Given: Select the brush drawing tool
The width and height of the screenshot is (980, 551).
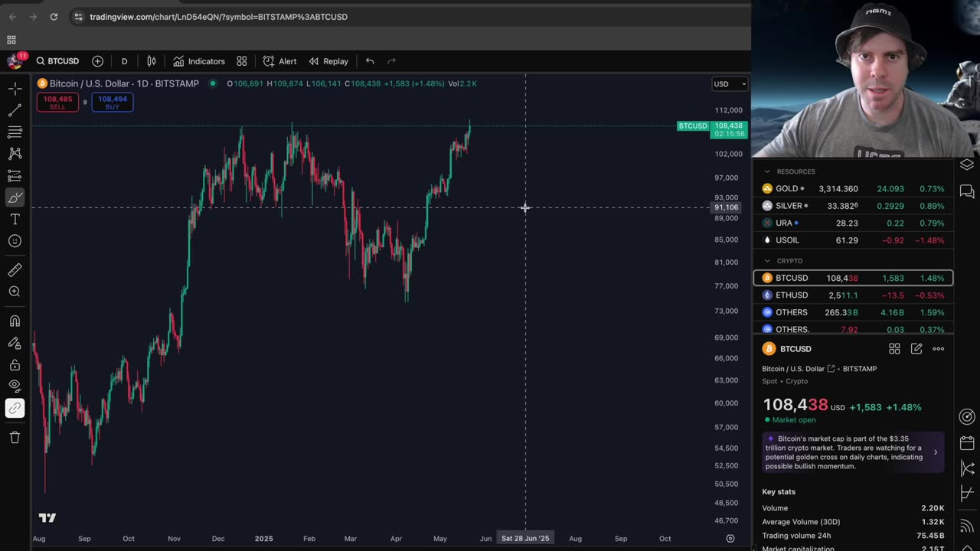Looking at the screenshot, I should 15,197.
